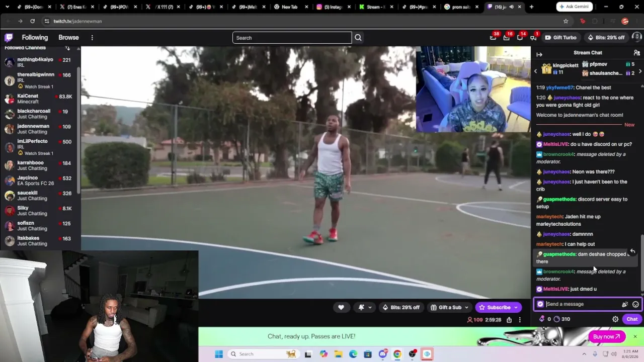
Task: Go to the Following page
Action: tap(35, 38)
